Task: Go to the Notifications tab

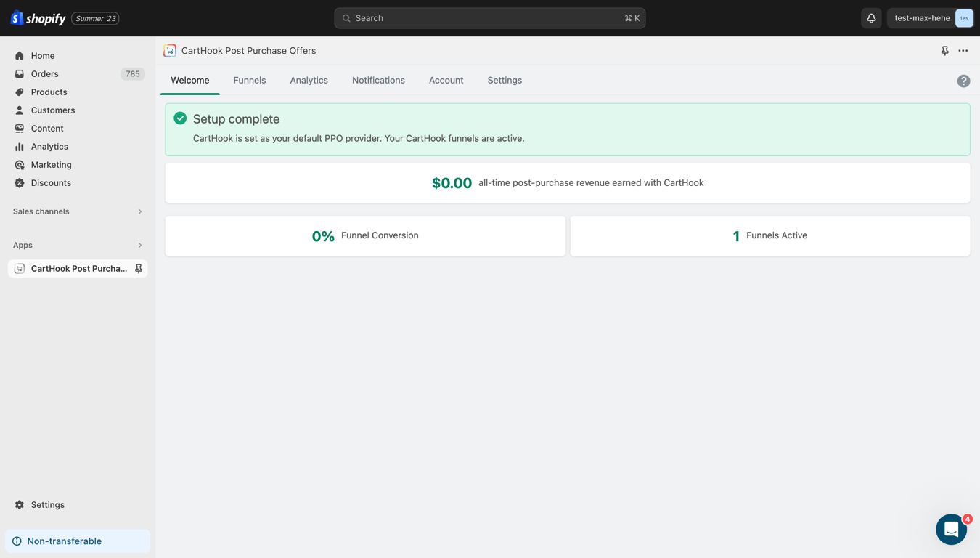Action: coord(378,81)
